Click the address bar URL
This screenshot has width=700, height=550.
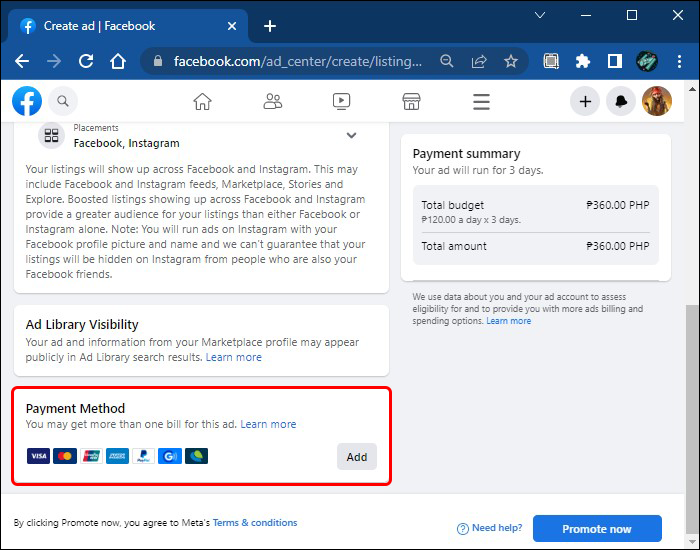(x=297, y=61)
